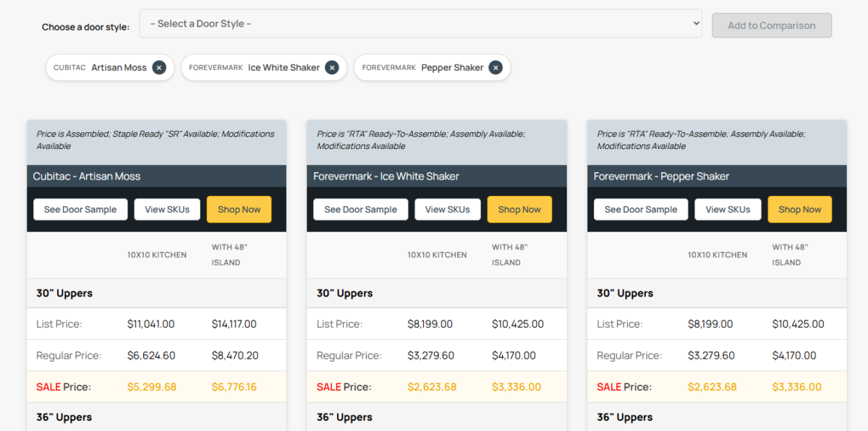Click Pepper Shaker list price $8,199.00

[710, 324]
